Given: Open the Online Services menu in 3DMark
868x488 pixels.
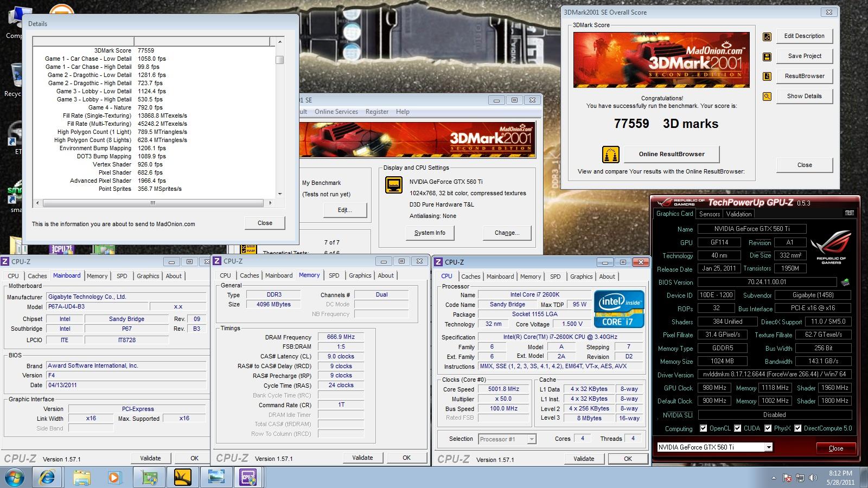Looking at the screenshot, I should (x=336, y=112).
